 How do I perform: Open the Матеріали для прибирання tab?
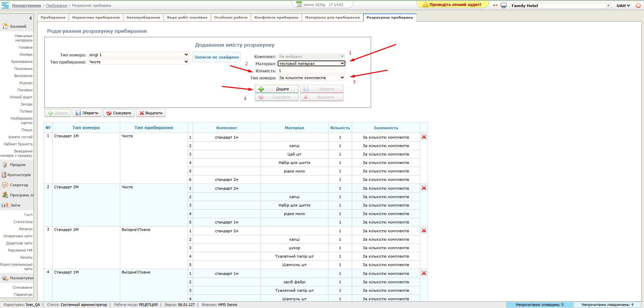pos(332,18)
